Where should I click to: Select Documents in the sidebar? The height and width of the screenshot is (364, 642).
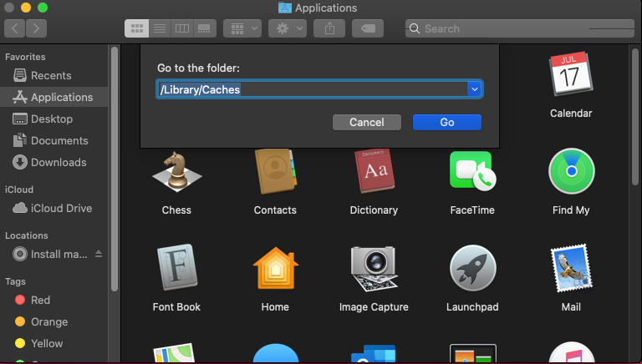click(54, 141)
